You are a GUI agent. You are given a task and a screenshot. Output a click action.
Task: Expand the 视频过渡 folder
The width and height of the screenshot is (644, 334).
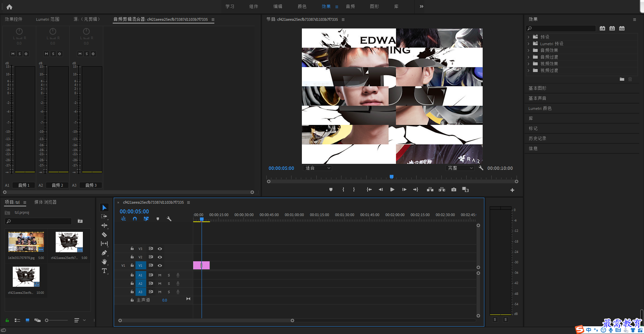click(529, 70)
